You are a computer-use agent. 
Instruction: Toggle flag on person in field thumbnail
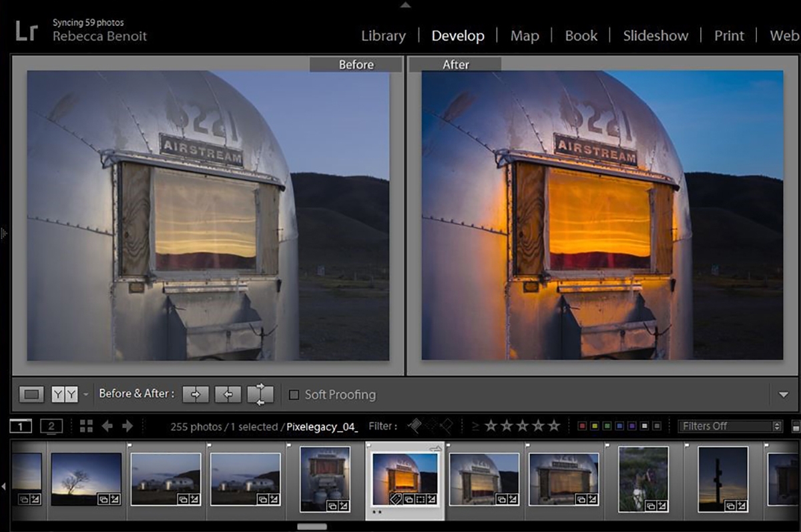click(607, 445)
